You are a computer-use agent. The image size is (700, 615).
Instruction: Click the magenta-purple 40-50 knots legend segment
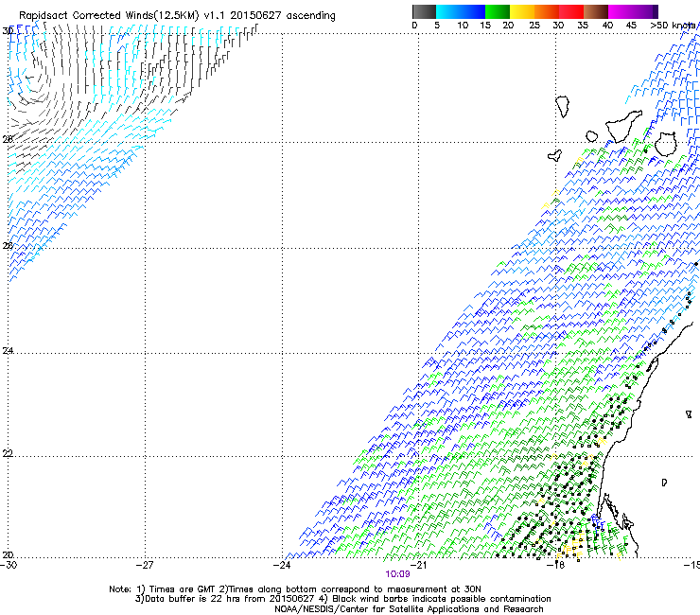coord(633,11)
